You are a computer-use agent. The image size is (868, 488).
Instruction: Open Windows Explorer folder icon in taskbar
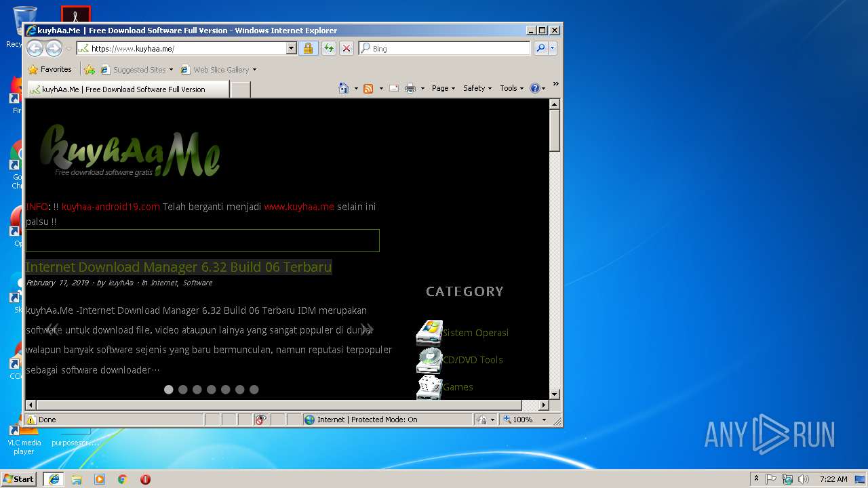pyautogui.click(x=77, y=479)
